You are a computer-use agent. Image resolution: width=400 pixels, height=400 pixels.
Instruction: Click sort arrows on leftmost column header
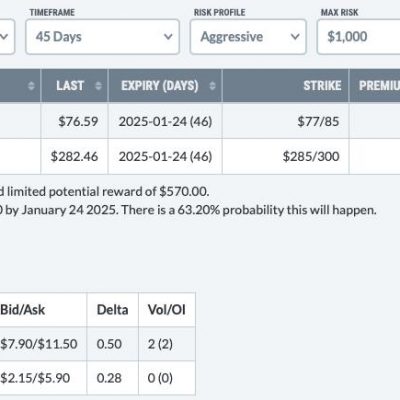click(x=31, y=86)
